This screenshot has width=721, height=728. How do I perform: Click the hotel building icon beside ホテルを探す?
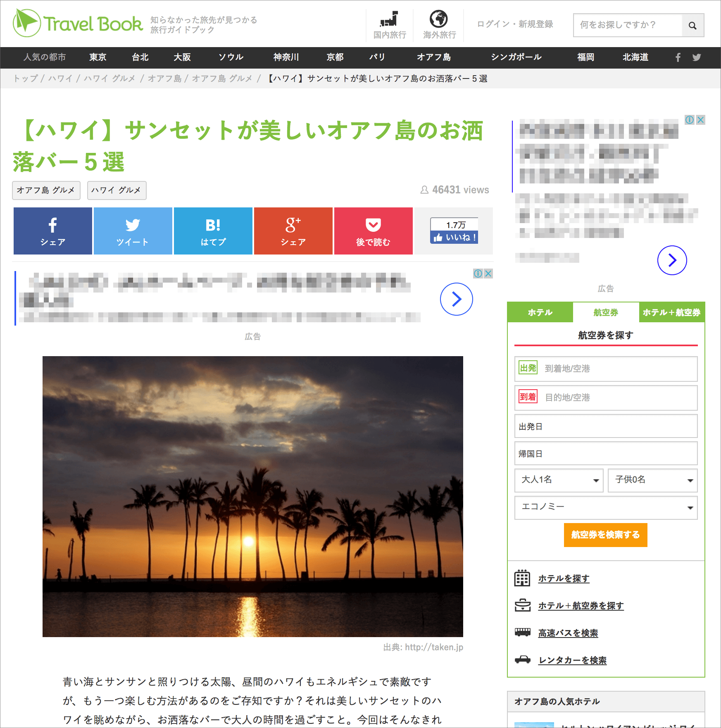pos(522,578)
